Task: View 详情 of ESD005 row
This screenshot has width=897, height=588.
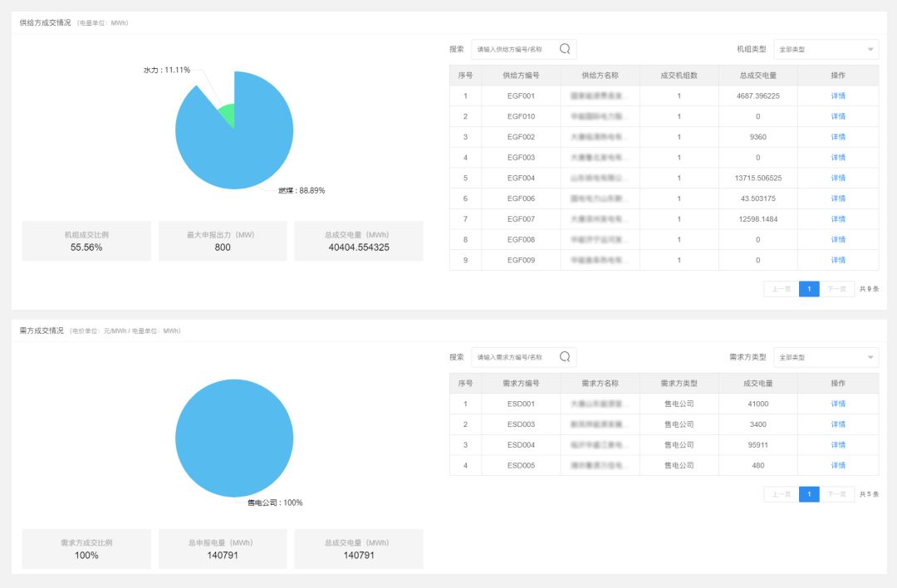Action: click(x=838, y=466)
